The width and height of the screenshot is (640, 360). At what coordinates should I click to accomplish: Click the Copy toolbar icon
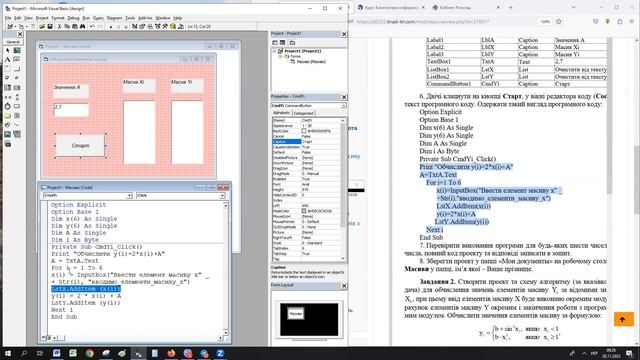coord(67,26)
